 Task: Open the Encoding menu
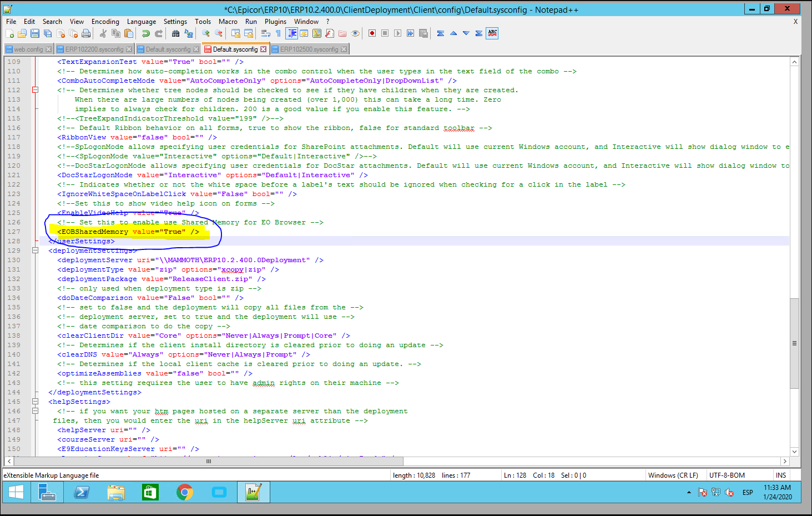click(105, 22)
